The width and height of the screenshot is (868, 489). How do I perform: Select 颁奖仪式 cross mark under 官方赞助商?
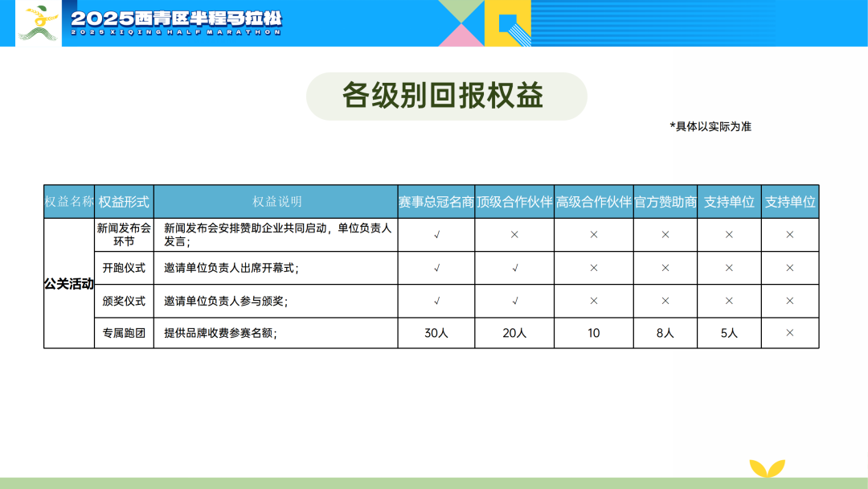pos(665,301)
